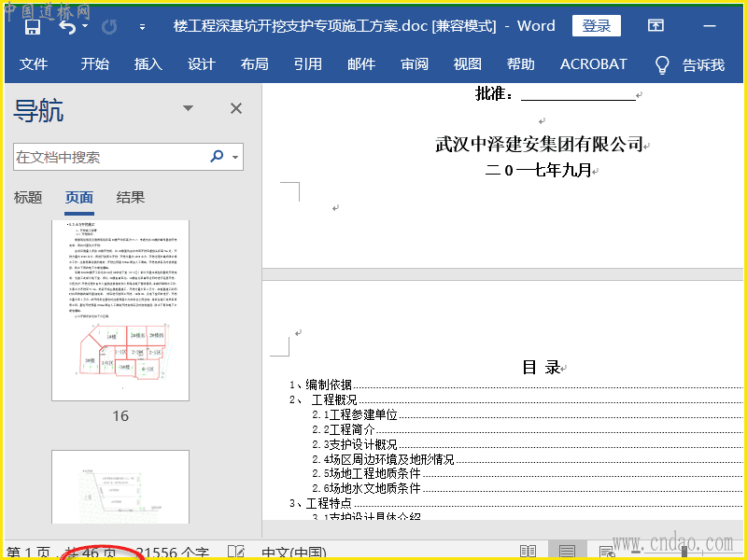The height and width of the screenshot is (560, 747).
Task: Select the page thumbnail below page 16
Action: pos(120,486)
